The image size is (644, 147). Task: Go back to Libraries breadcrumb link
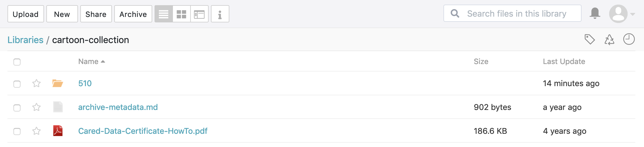point(25,40)
